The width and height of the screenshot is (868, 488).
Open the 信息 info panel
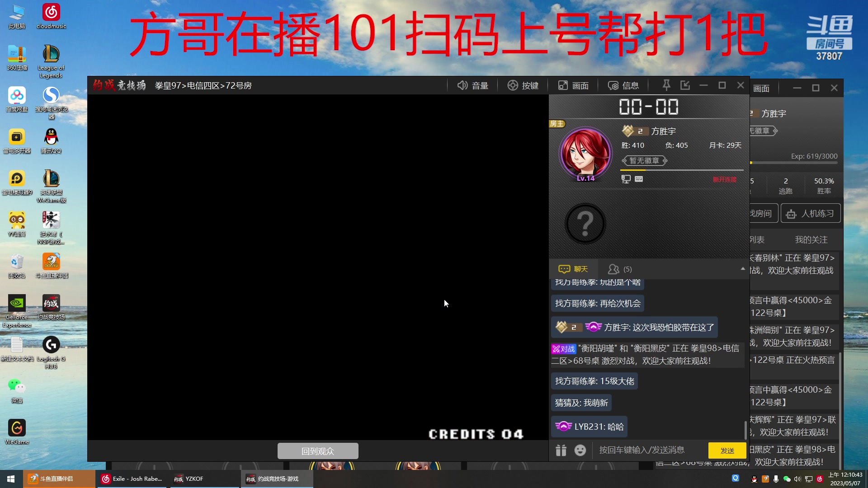[623, 85]
